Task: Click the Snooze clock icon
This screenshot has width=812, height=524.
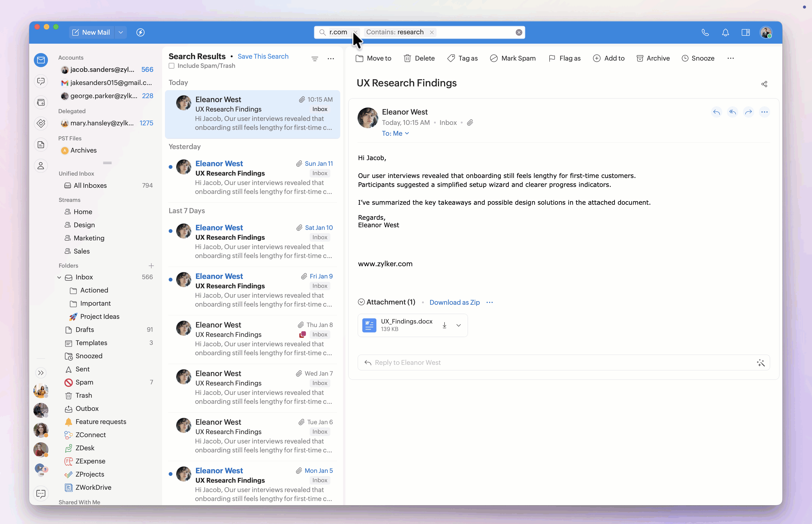Action: pos(685,58)
